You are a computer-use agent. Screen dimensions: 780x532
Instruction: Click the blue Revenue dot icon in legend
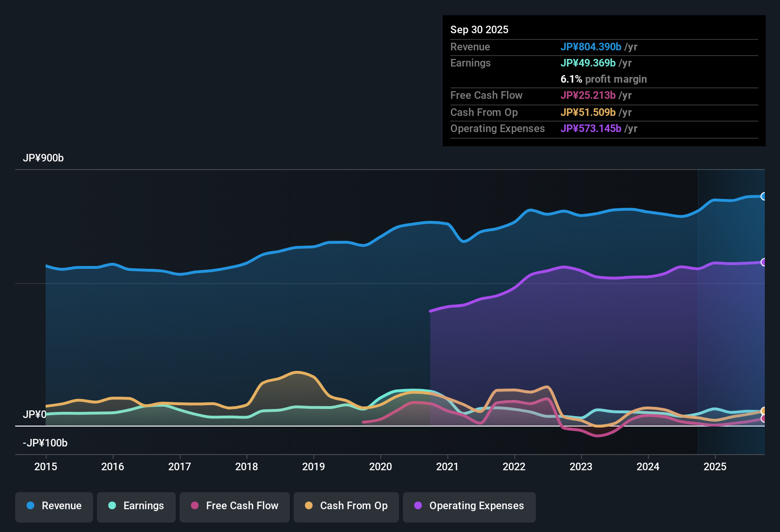click(30, 506)
